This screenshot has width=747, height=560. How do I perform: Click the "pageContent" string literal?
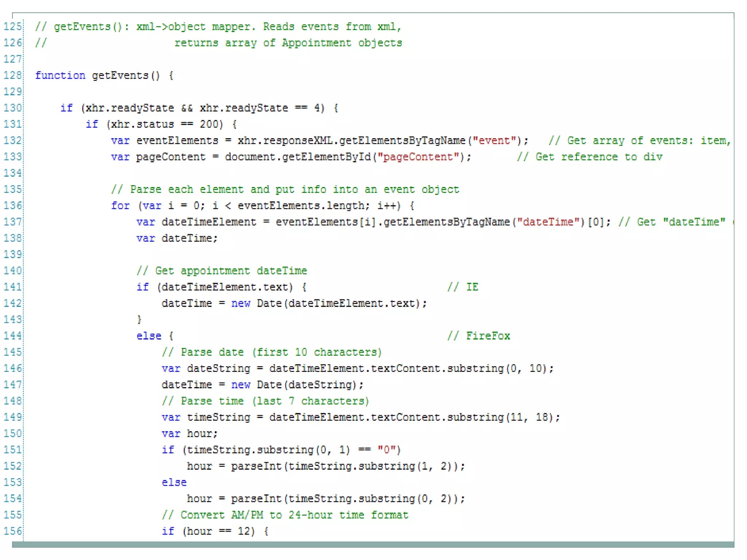(418, 157)
